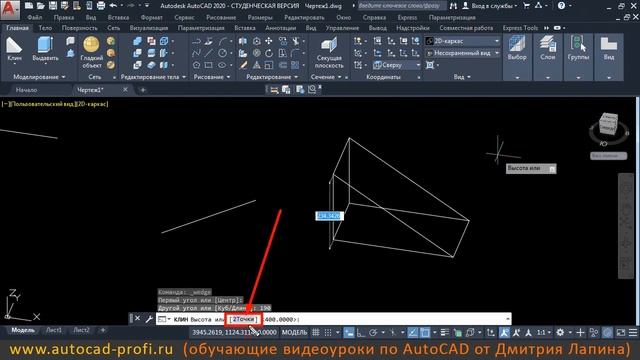Close the command line with its X button
The height and width of the screenshot is (360, 640).
(x=138, y=318)
